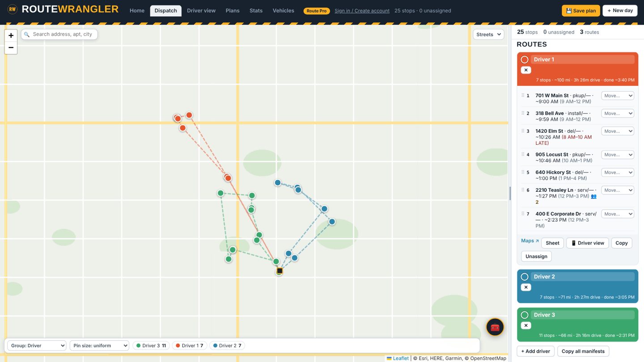644x362 pixels.
Task: Toggle the Driver 1 route circle
Action: [525, 59]
